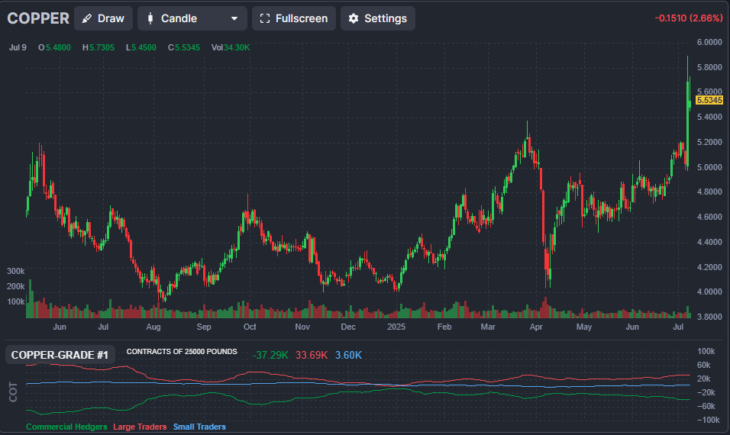
Task: Click the close value 5.5345 in header
Action: click(187, 48)
